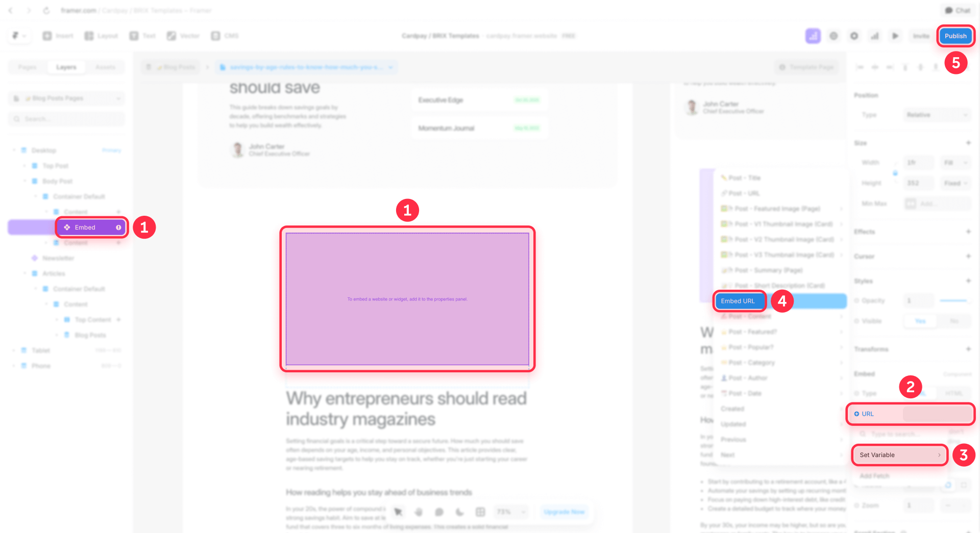Viewport: 980px width, 533px height.
Task: Click the Height value field
Action: tap(919, 183)
